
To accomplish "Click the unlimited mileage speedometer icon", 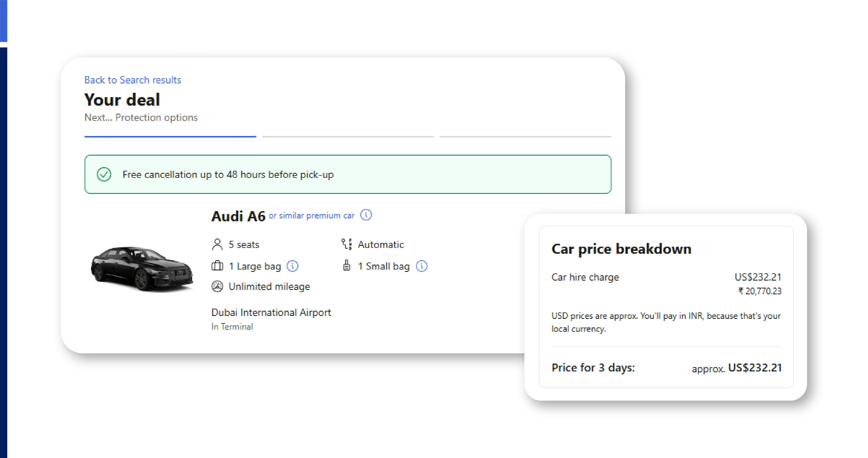I will pyautogui.click(x=218, y=286).
